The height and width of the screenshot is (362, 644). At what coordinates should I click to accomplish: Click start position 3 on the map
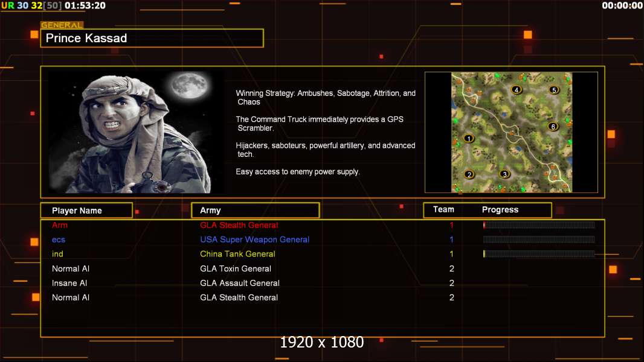pyautogui.click(x=505, y=174)
